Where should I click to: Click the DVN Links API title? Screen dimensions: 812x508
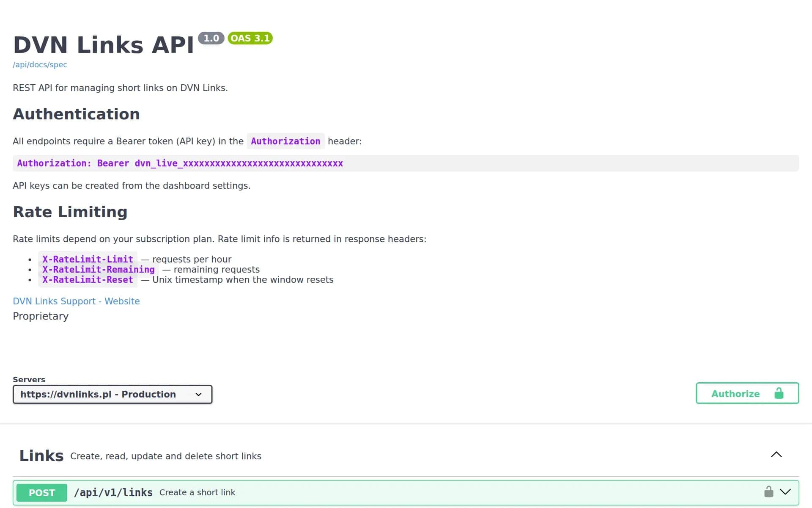point(104,45)
